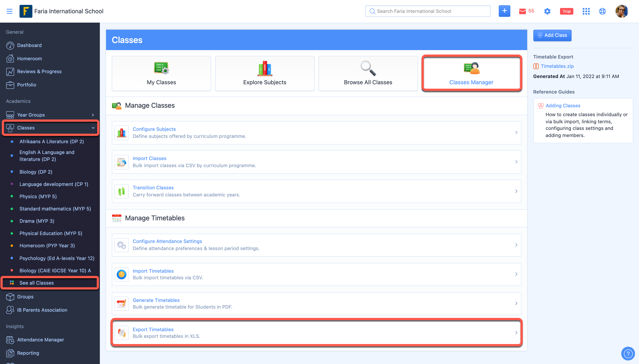Click the lifebuoy support icon
This screenshot has height=364, width=639.
click(602, 11)
